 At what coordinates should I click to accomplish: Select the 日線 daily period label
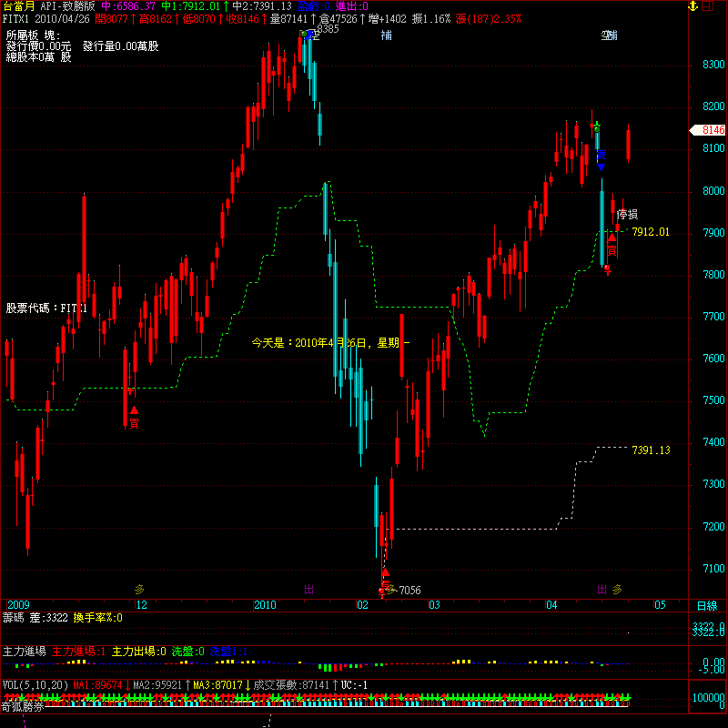point(706,605)
